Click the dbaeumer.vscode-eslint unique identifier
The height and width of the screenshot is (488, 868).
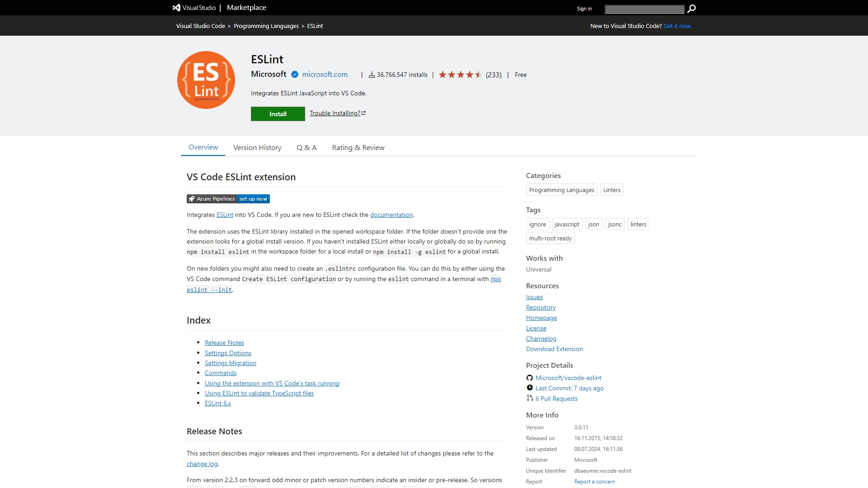603,471
